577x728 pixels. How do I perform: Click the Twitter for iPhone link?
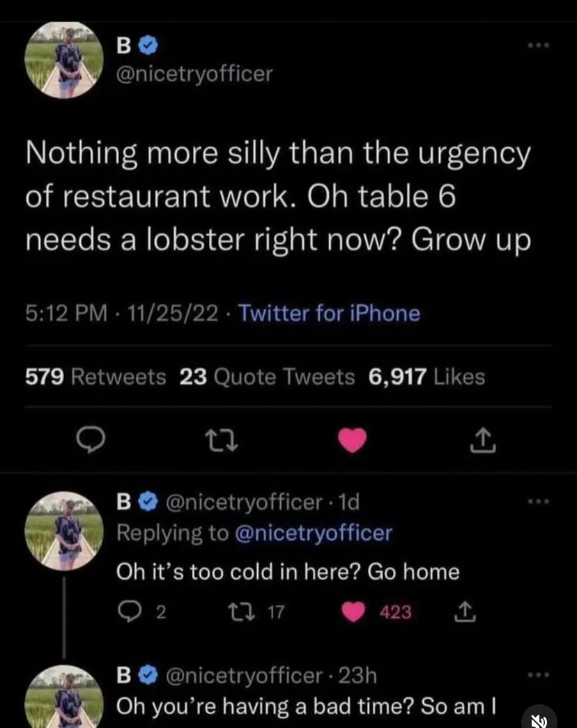pyautogui.click(x=330, y=313)
